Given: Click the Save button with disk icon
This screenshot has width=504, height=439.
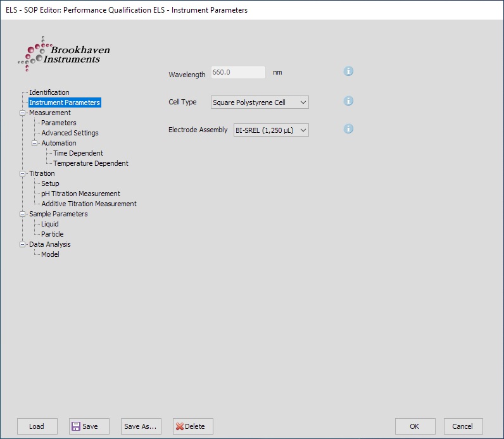Looking at the screenshot, I should 89,426.
